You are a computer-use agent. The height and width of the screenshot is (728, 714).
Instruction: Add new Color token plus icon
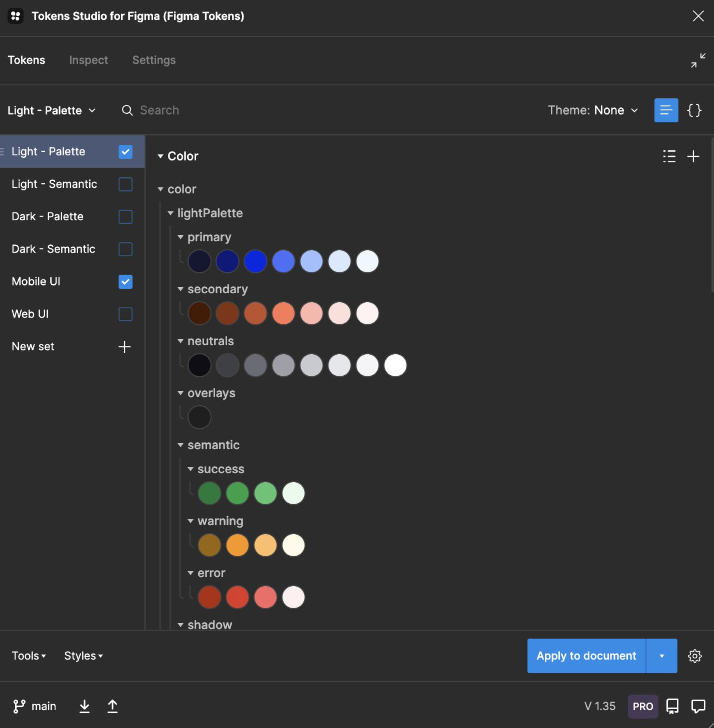(693, 156)
